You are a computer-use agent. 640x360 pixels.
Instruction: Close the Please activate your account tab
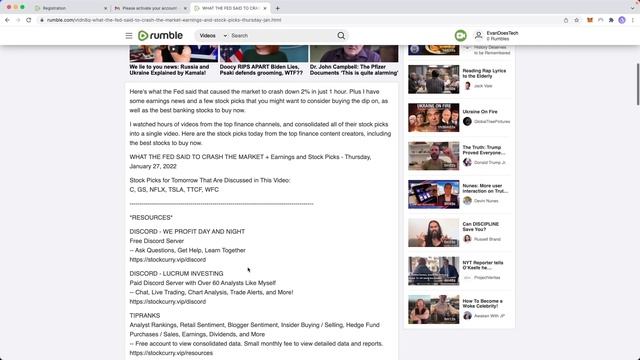pos(185,8)
